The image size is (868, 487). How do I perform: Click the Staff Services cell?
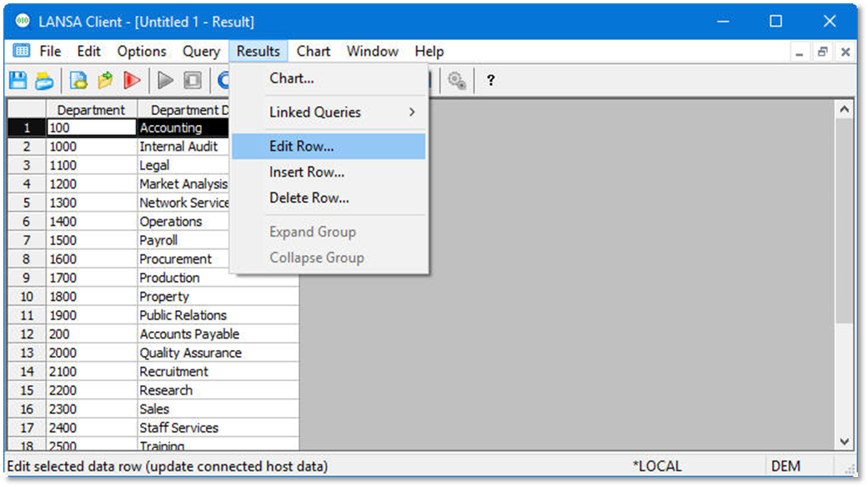[x=218, y=428]
